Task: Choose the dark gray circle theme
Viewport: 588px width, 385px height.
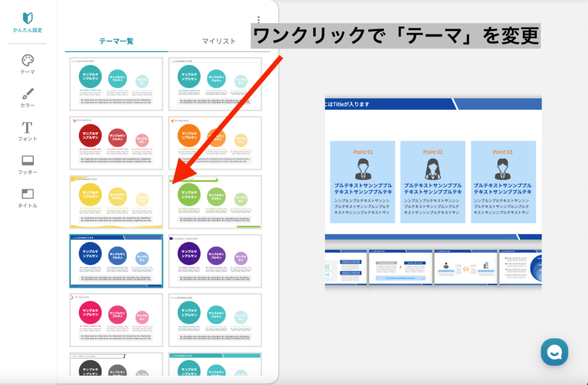Action: point(116,364)
